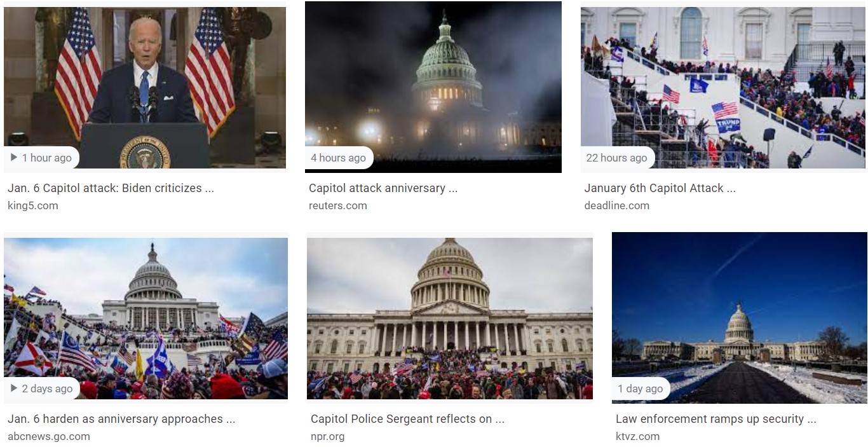Open the snowy Capitol blue sky image
The width and height of the screenshot is (868, 447).
coord(739,318)
